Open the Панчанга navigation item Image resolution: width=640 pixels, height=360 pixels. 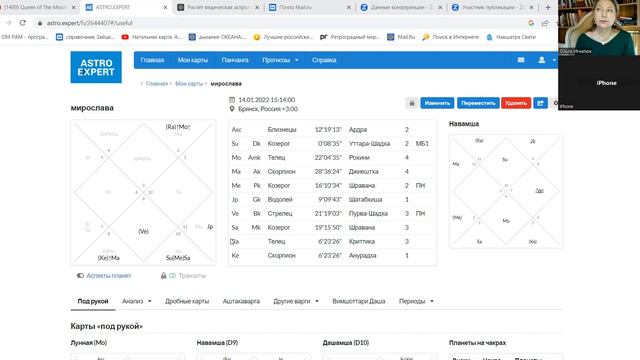coord(235,60)
